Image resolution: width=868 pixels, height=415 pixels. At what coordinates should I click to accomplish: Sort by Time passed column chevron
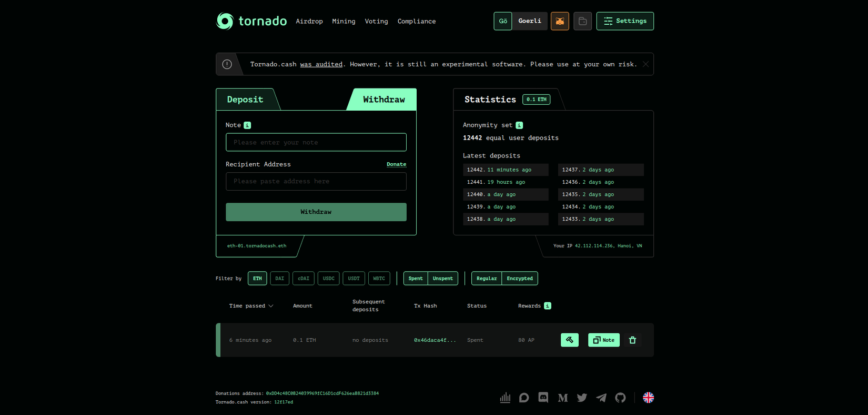coord(271,306)
